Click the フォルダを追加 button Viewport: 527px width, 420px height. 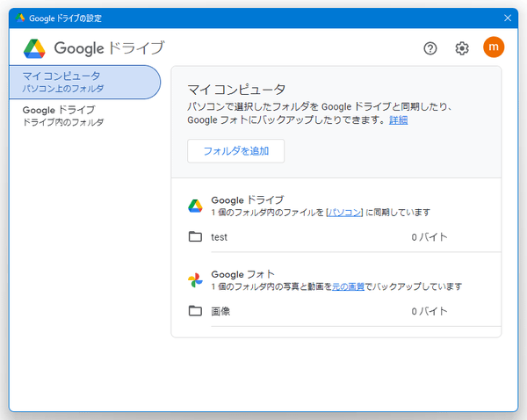pos(235,151)
